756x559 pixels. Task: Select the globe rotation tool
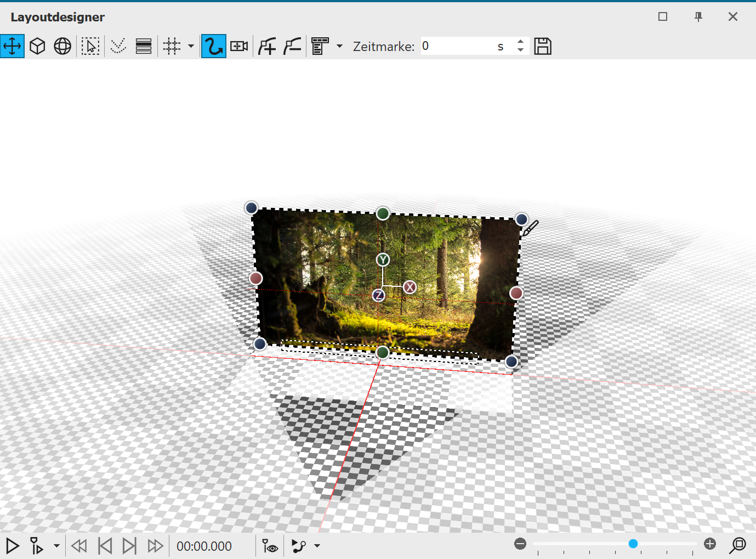click(x=62, y=46)
